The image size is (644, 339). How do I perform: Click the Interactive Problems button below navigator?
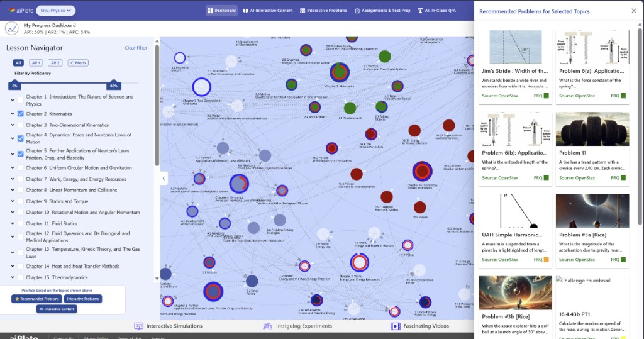tap(83, 299)
